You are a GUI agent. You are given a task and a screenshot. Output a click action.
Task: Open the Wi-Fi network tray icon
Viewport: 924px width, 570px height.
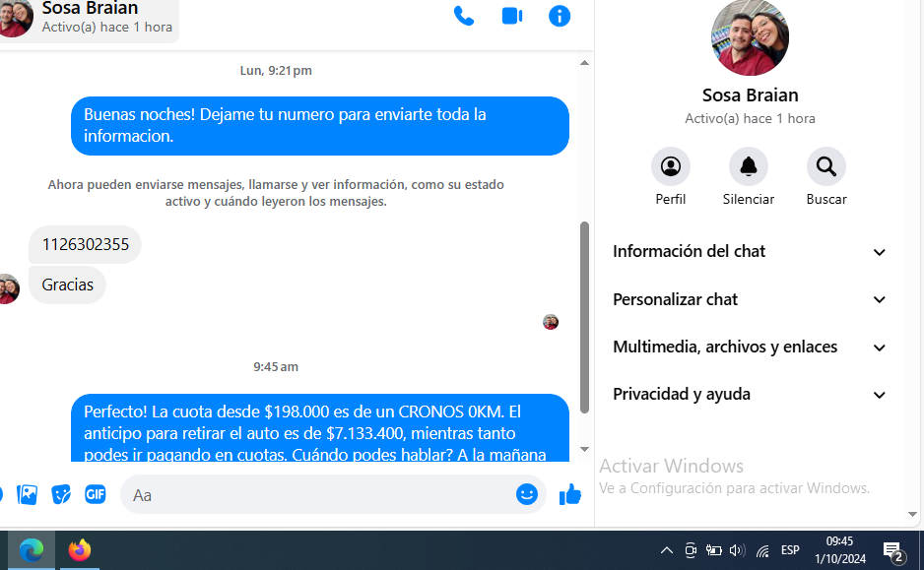tap(762, 551)
